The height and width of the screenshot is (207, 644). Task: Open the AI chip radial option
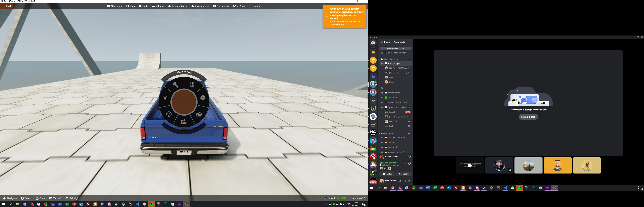pos(203,98)
